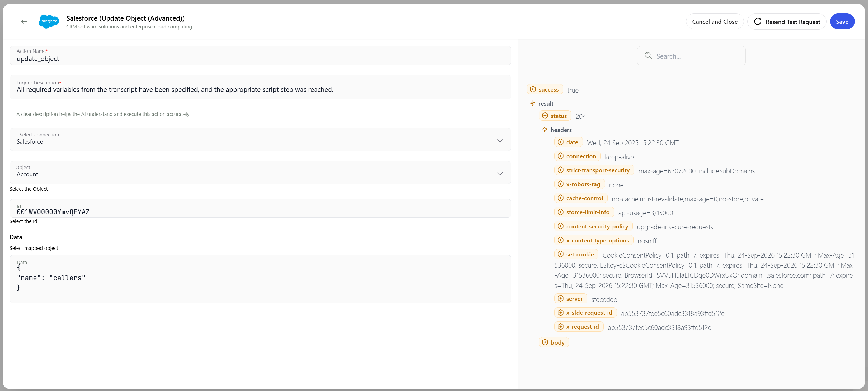Viewport: 868px width, 391px height.
Task: Click the hexagon icon on the connection tag
Action: pos(560,156)
